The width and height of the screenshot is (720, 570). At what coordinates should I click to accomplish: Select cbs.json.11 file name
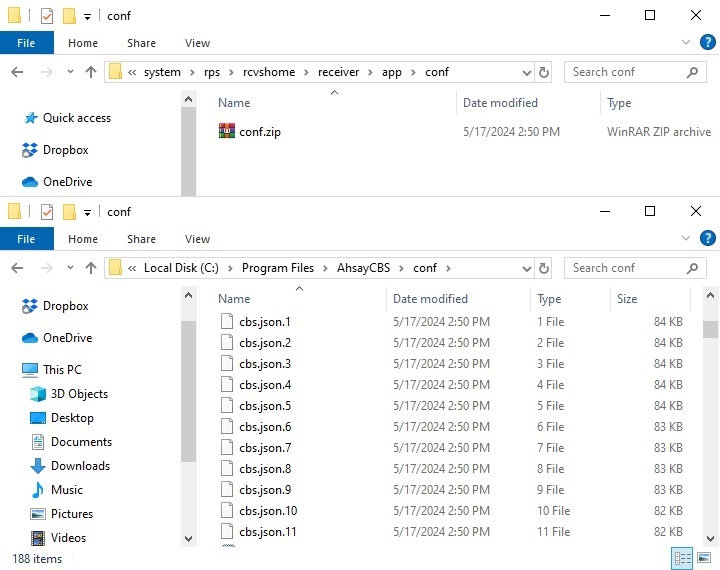pos(268,532)
